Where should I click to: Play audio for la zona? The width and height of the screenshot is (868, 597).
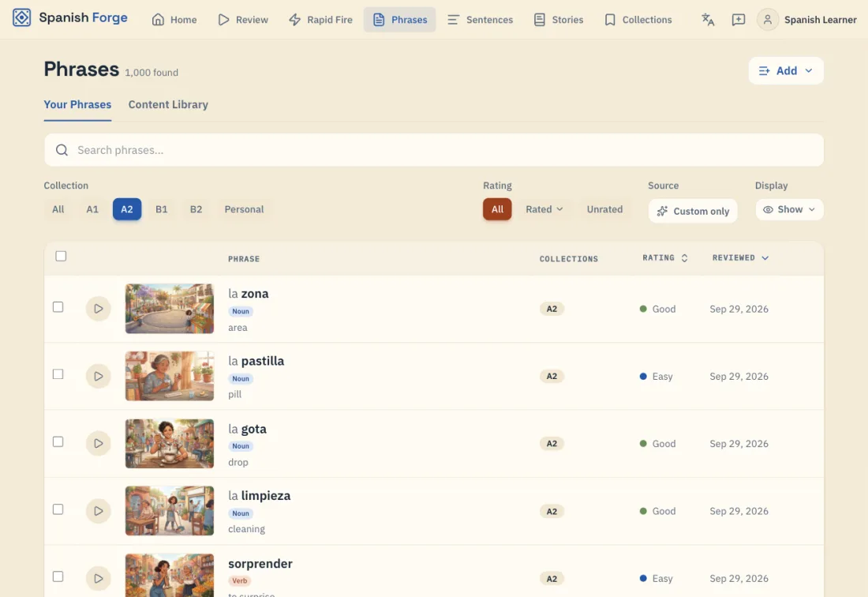[98, 309]
